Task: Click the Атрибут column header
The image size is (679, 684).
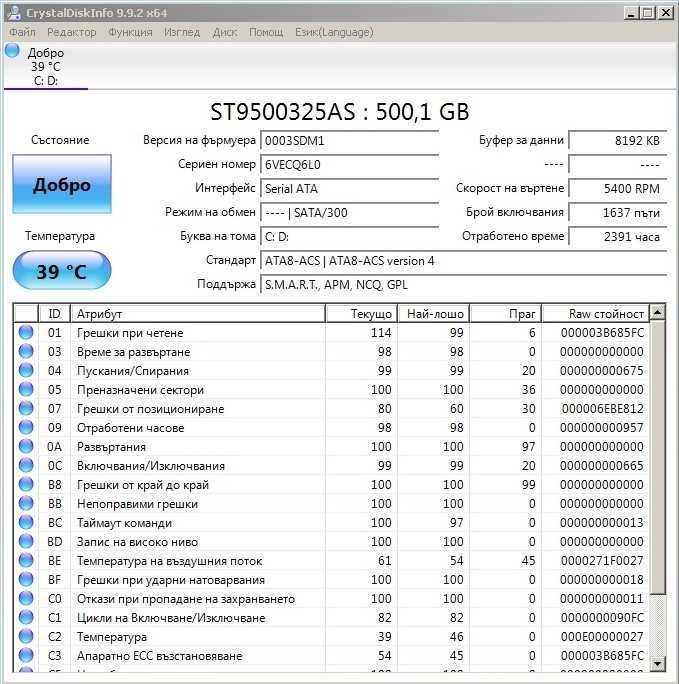Action: click(x=198, y=314)
